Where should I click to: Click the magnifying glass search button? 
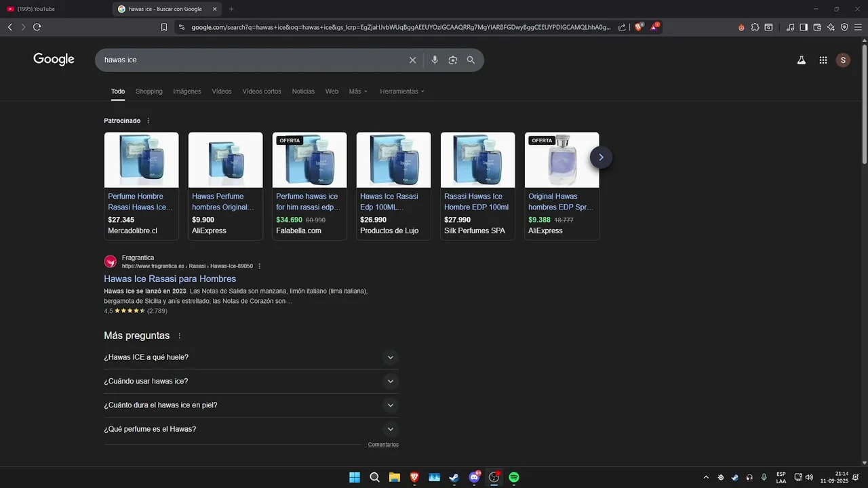tap(471, 60)
